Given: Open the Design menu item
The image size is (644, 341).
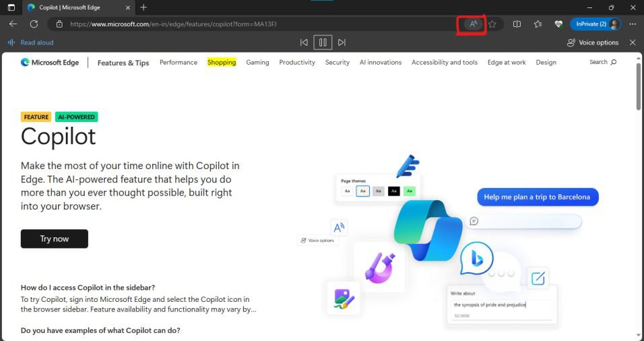Looking at the screenshot, I should pos(546,63).
